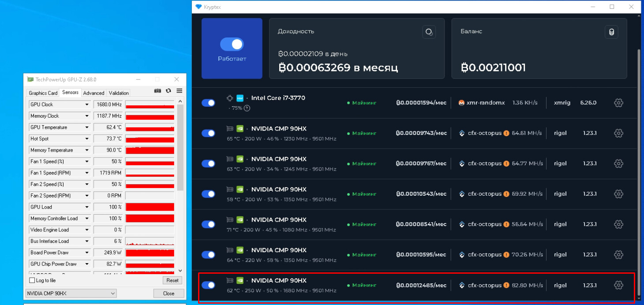Viewport: 644px width, 305px height.
Task: Open the Advanced tab in GPU-Z
Action: (x=94, y=93)
